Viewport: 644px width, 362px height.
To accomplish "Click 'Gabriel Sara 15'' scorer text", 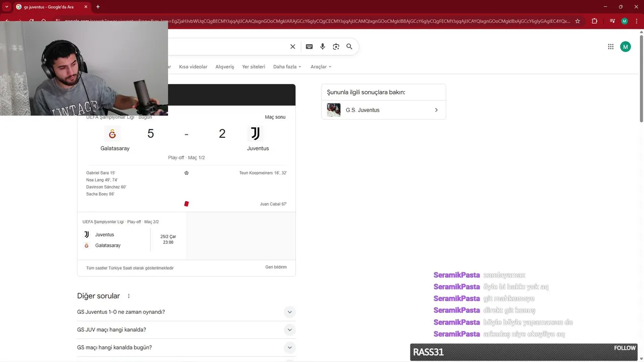I will (x=101, y=173).
